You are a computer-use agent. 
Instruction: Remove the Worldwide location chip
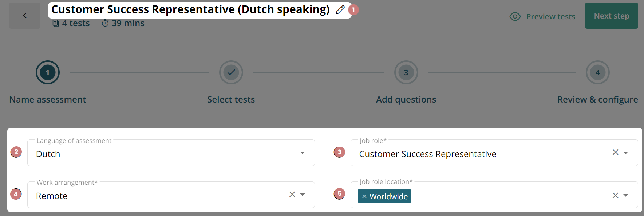(364, 196)
